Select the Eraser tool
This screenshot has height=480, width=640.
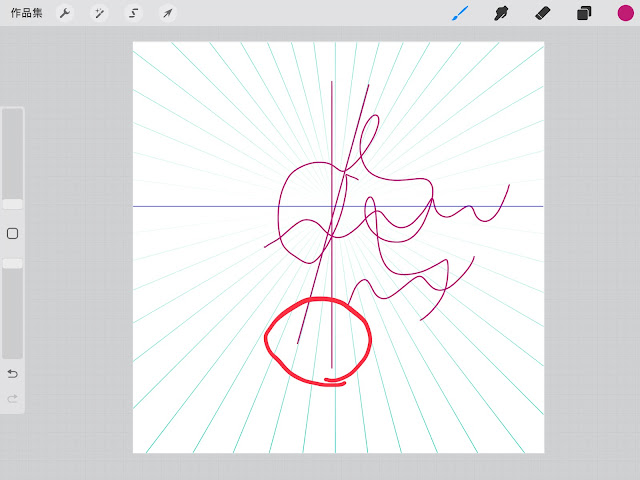coord(542,13)
